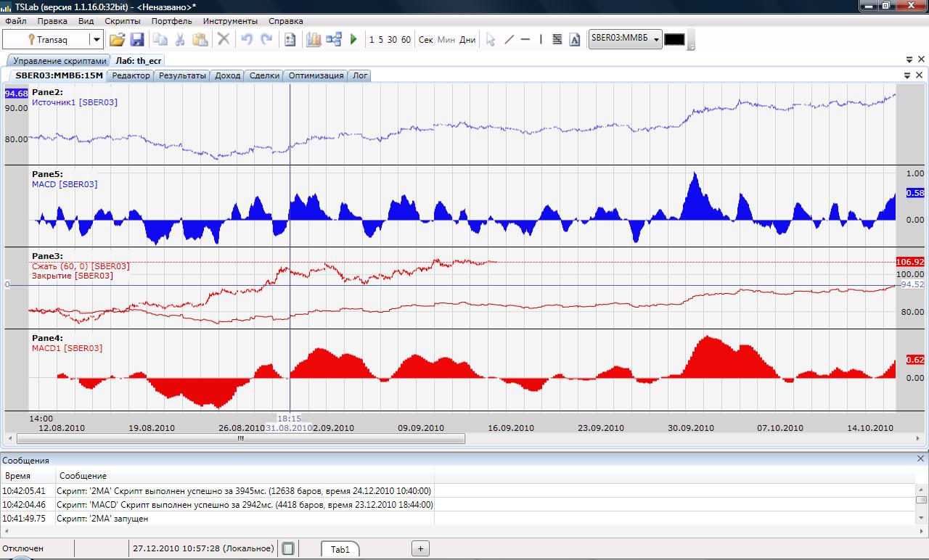Screen dimensions: 929x560
Task: Click the open folder icon
Action: (117, 40)
